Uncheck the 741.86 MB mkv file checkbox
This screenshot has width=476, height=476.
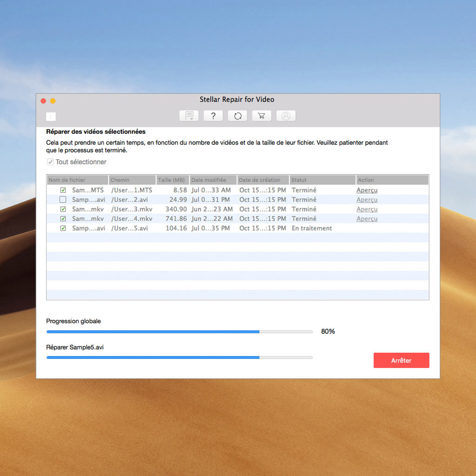pos(63,218)
